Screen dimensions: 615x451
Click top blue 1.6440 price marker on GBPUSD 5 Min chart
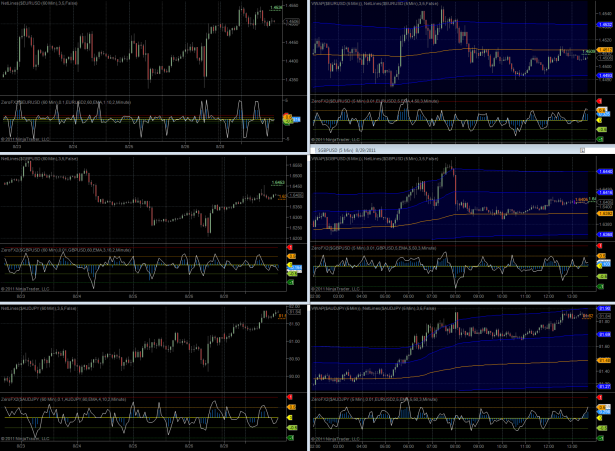(x=604, y=171)
